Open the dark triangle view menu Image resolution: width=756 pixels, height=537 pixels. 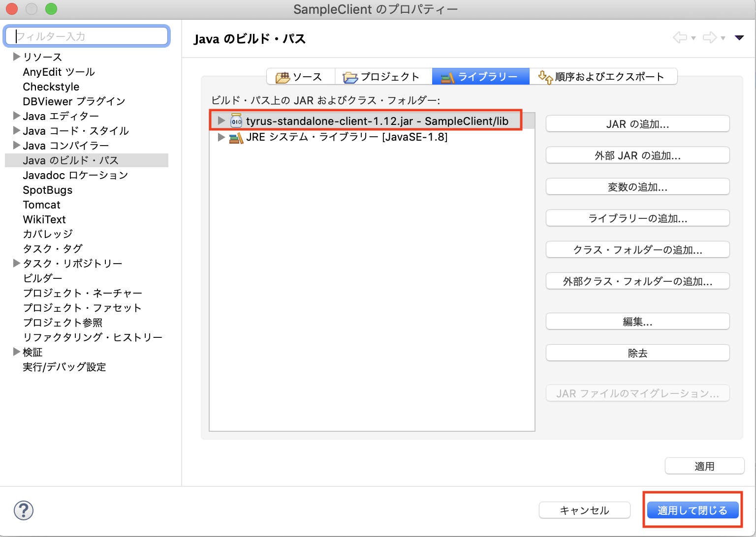pyautogui.click(x=739, y=38)
